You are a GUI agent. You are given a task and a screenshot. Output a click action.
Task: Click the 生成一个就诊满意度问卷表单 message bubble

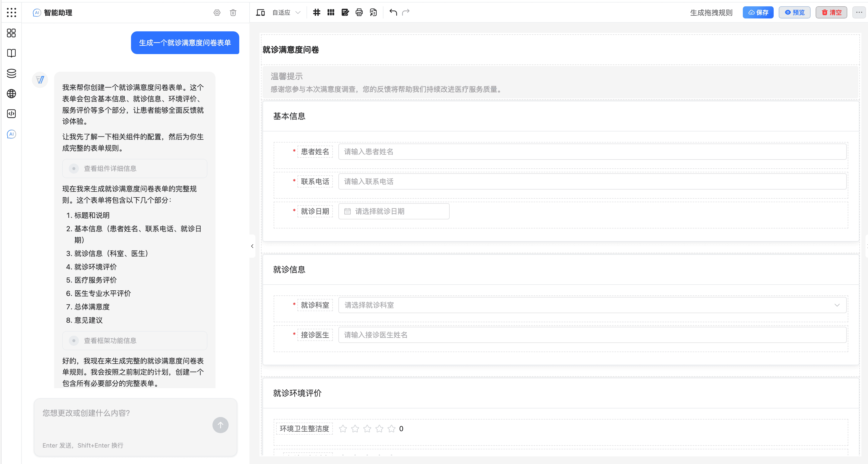click(x=185, y=43)
